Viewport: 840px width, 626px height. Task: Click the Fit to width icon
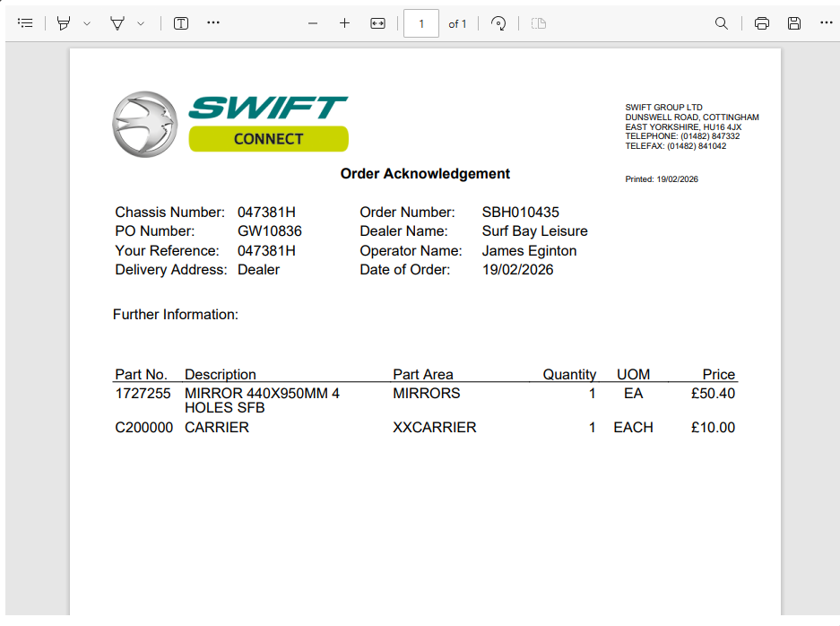pos(377,23)
